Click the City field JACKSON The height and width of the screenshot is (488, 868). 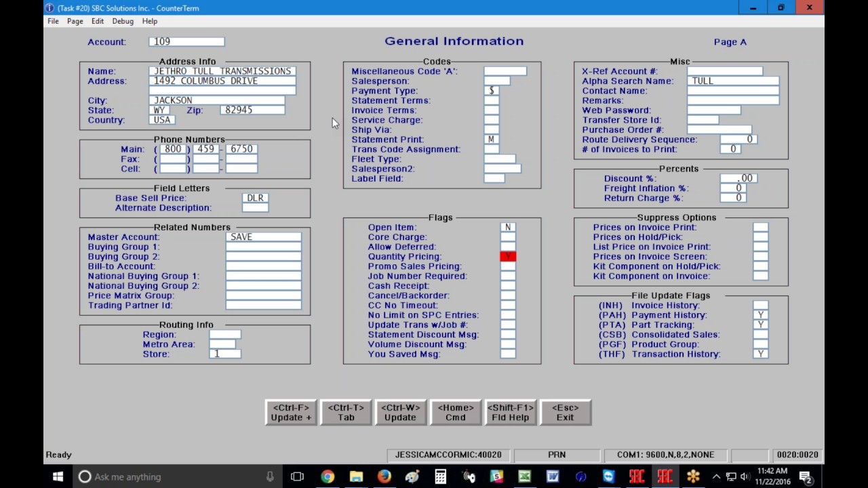(217, 100)
